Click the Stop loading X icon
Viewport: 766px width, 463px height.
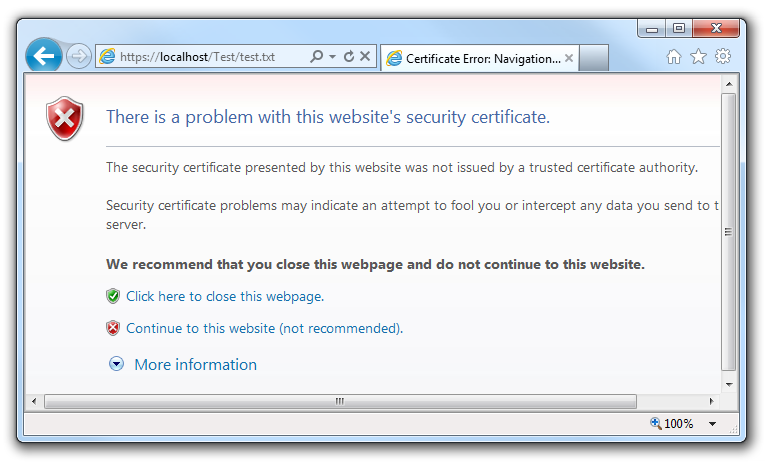pos(366,57)
